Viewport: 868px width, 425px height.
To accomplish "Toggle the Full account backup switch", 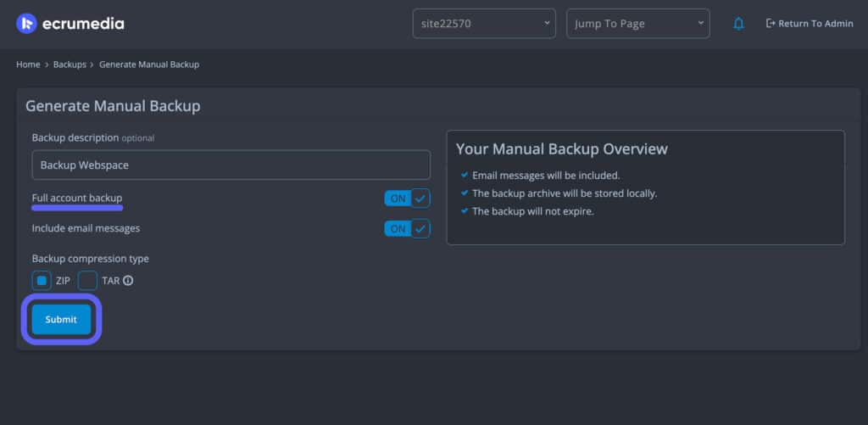I will [x=407, y=199].
